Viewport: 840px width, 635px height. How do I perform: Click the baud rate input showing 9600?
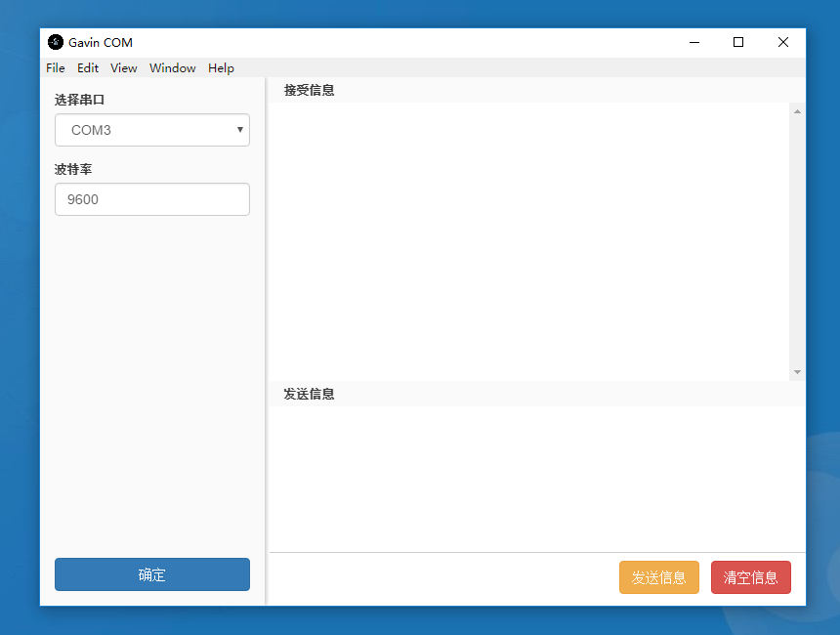click(152, 199)
